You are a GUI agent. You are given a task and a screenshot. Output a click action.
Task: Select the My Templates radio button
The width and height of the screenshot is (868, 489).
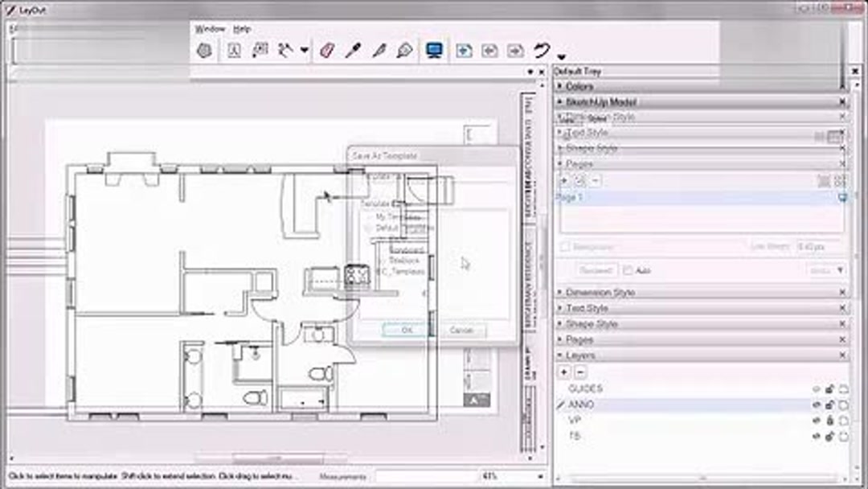371,217
